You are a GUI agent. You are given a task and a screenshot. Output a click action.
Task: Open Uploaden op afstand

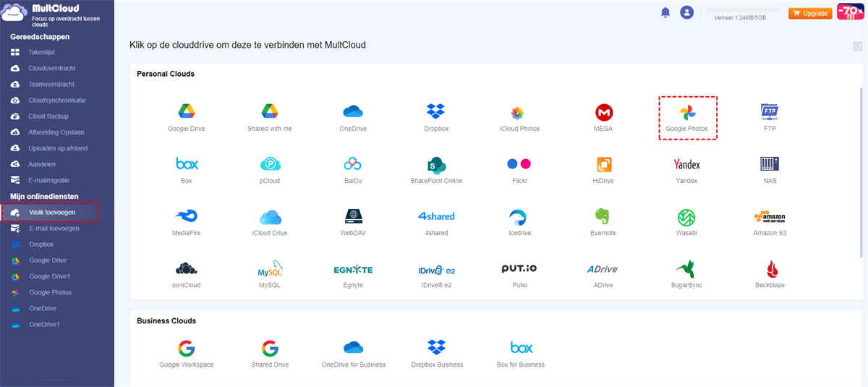tap(56, 148)
